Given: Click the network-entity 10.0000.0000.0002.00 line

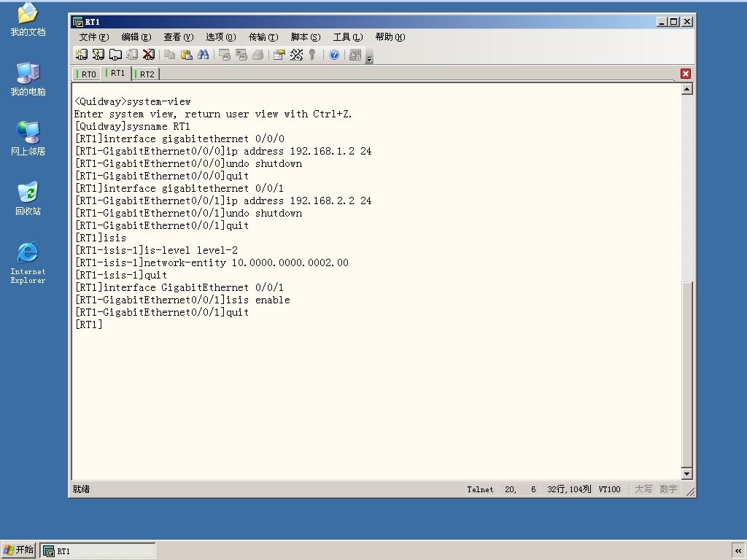Looking at the screenshot, I should click(212, 262).
